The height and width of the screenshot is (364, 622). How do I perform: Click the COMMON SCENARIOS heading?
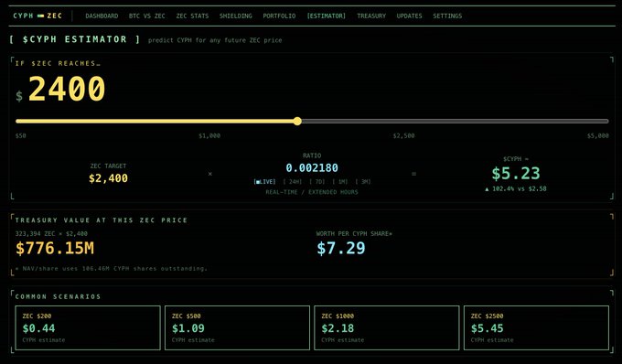pos(58,296)
